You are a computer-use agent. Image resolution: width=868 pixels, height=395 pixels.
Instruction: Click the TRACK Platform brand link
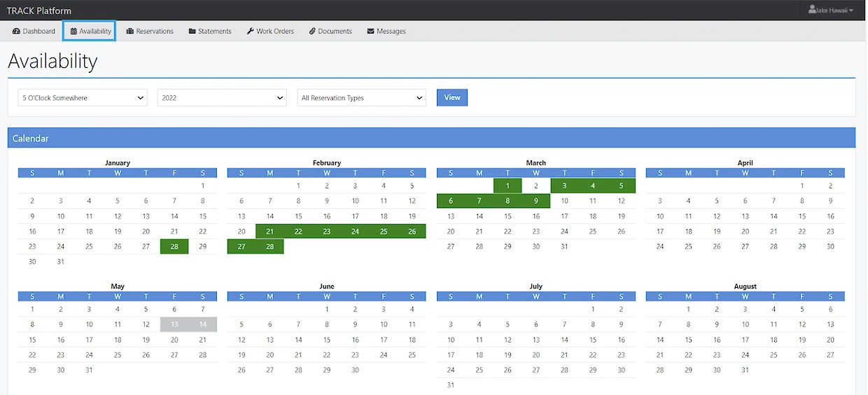pos(39,11)
